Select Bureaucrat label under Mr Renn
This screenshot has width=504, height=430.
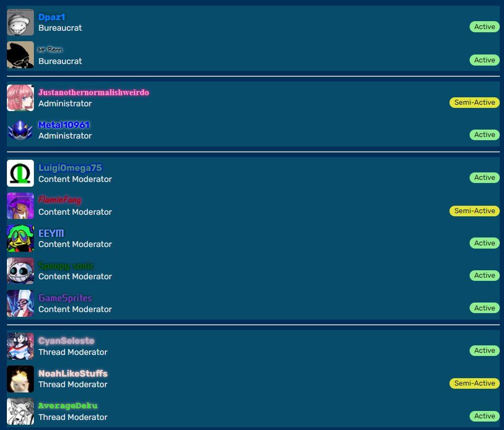coord(60,61)
